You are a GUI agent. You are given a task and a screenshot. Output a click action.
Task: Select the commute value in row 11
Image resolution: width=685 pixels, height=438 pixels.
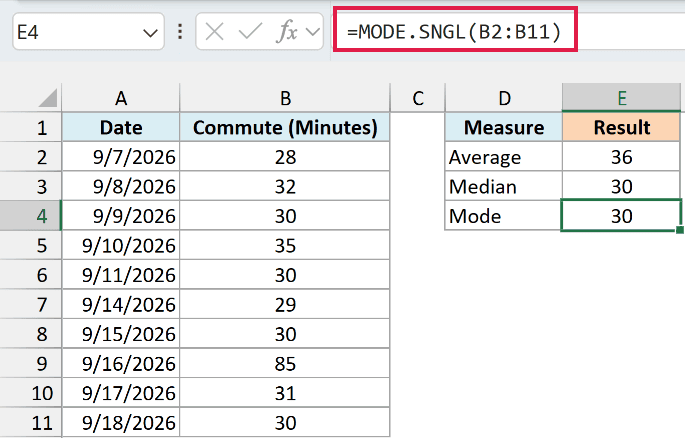point(285,422)
